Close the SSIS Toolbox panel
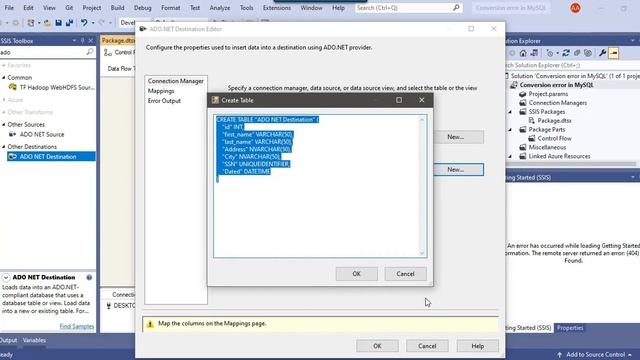 pos(91,41)
